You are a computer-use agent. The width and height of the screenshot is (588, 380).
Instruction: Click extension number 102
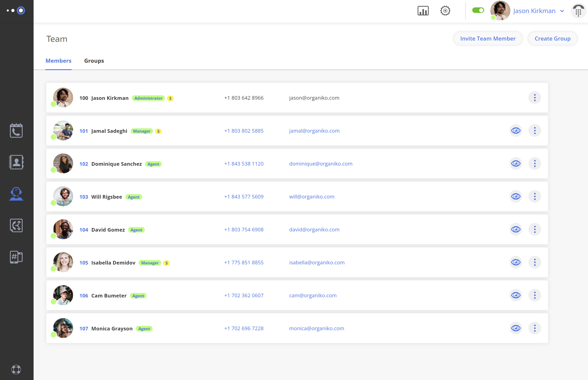[84, 164]
